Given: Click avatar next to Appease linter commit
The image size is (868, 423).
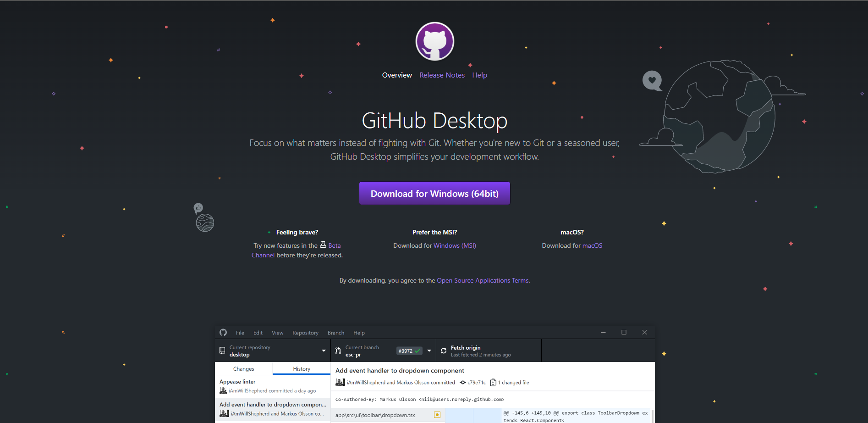Looking at the screenshot, I should (223, 391).
